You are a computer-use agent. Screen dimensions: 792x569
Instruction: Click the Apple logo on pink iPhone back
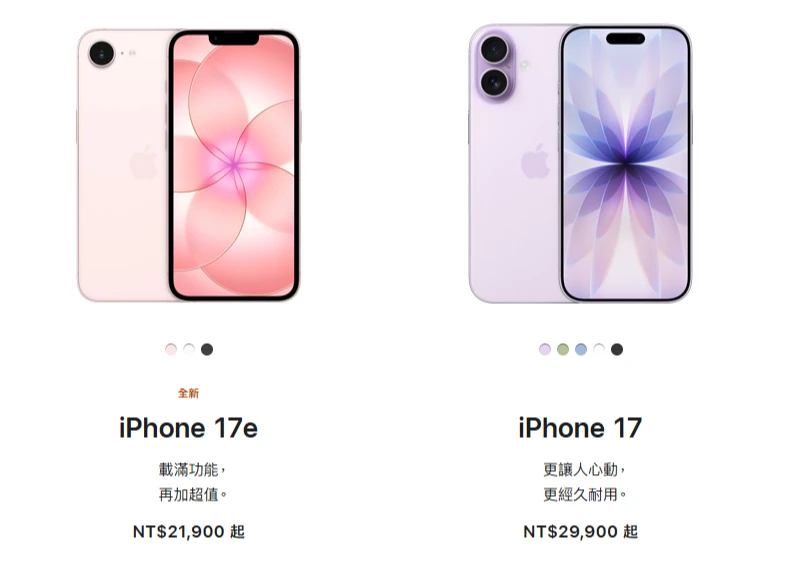(x=144, y=162)
